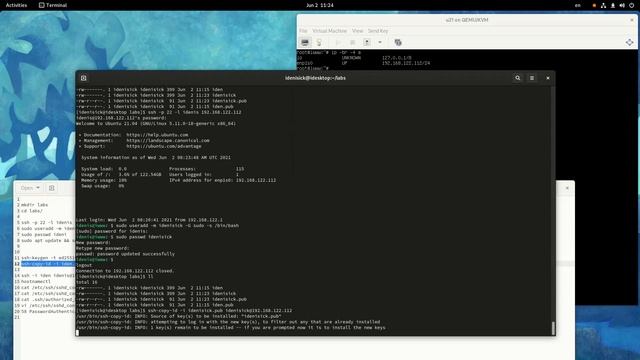
Task: Click the Open dropdown button in text editor
Action: click(31, 188)
